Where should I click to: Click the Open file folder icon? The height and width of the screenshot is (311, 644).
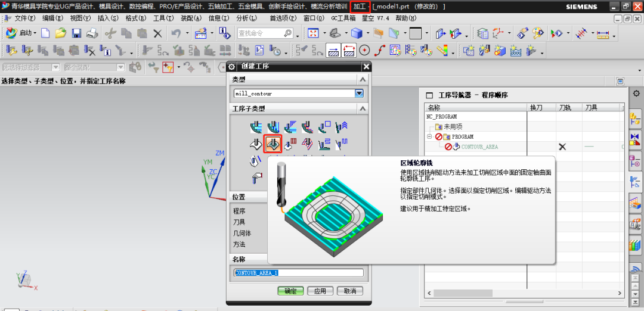pos(61,33)
